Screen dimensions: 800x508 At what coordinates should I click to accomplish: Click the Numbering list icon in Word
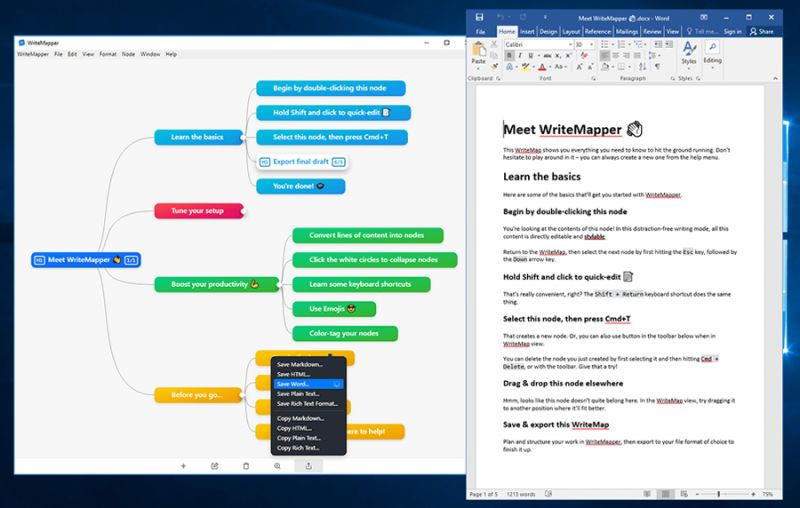(621, 44)
